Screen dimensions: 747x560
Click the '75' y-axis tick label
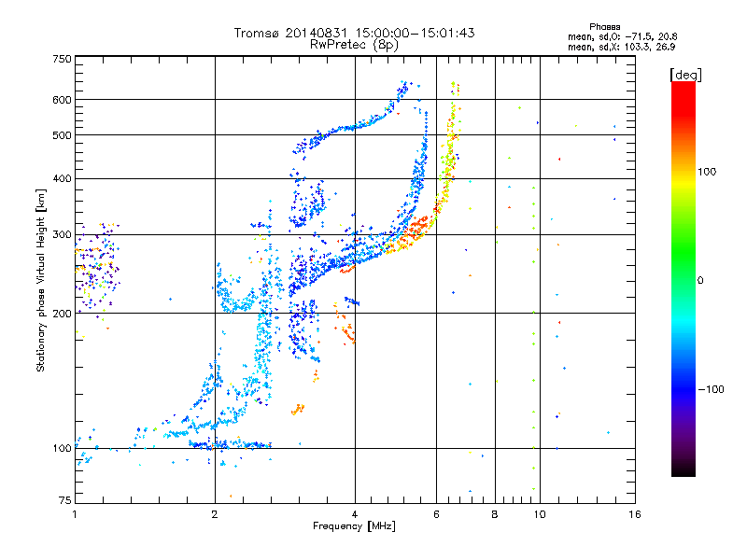pos(64,500)
